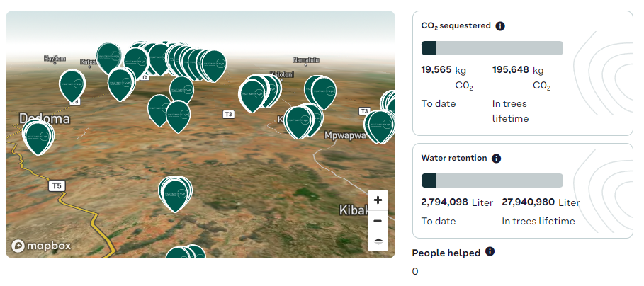
Task: Select tree pin near Kaloleni label
Action: [254, 95]
